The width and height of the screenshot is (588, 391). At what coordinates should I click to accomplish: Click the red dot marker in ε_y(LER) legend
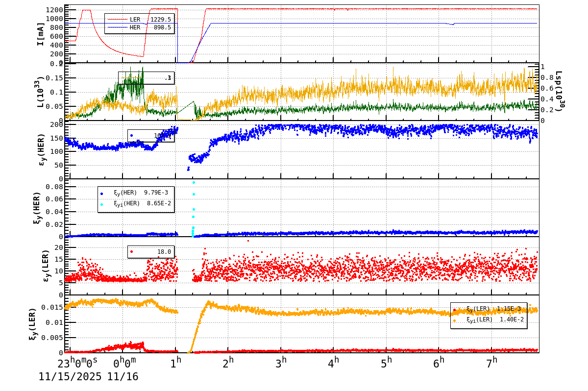131,251
